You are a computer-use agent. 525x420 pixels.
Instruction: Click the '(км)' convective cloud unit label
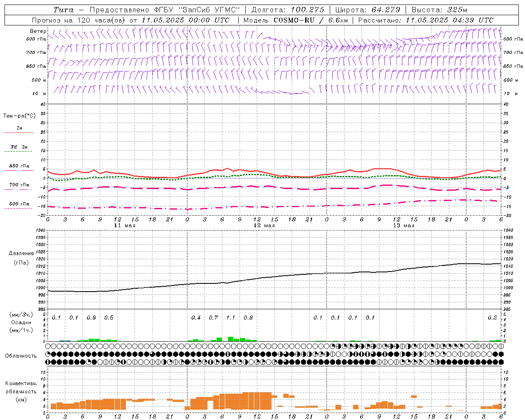pos(21,399)
